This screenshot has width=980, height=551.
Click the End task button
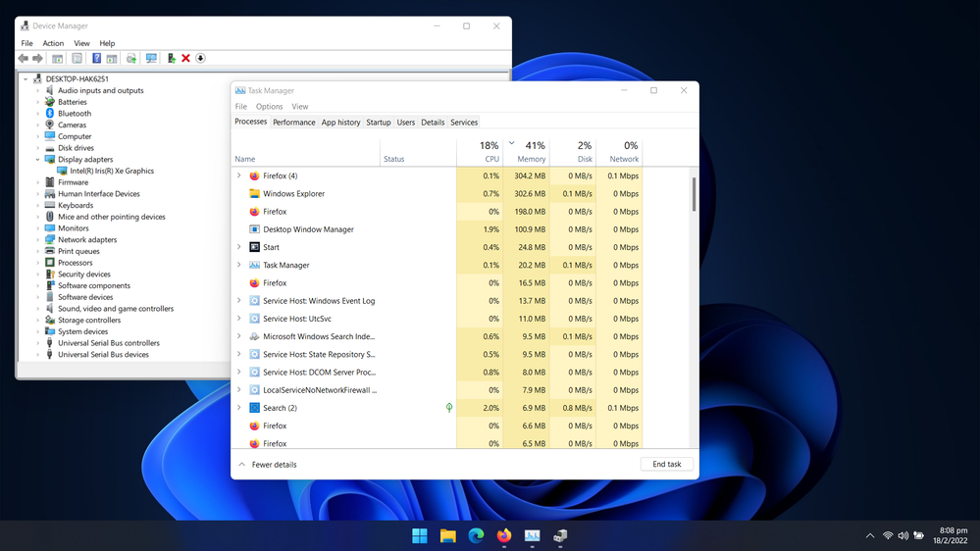coord(666,464)
